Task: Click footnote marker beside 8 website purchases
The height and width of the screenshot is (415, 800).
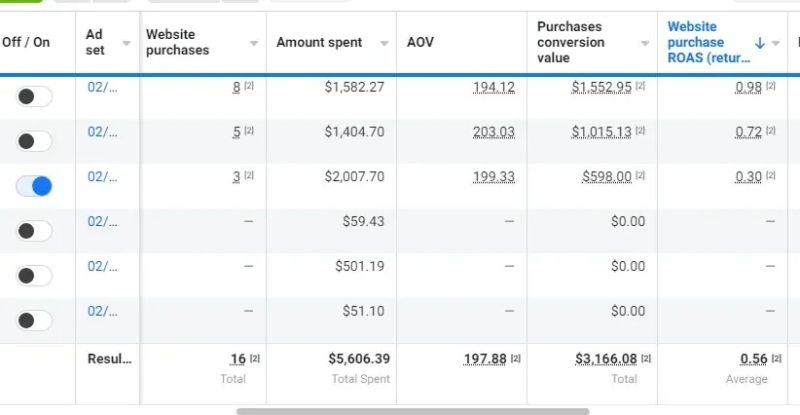Action: tap(249, 87)
